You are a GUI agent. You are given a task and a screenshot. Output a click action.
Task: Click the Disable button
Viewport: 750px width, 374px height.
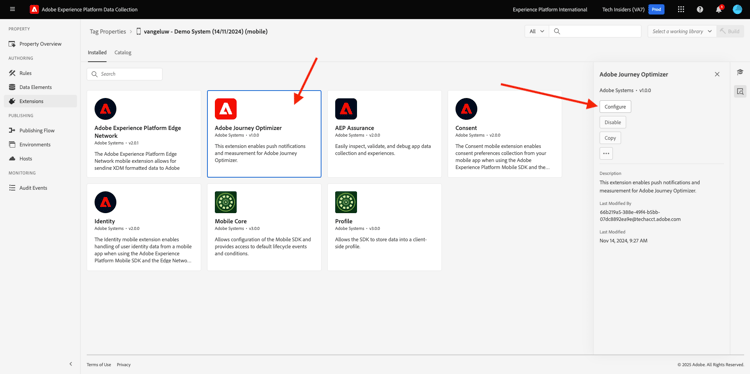(613, 122)
